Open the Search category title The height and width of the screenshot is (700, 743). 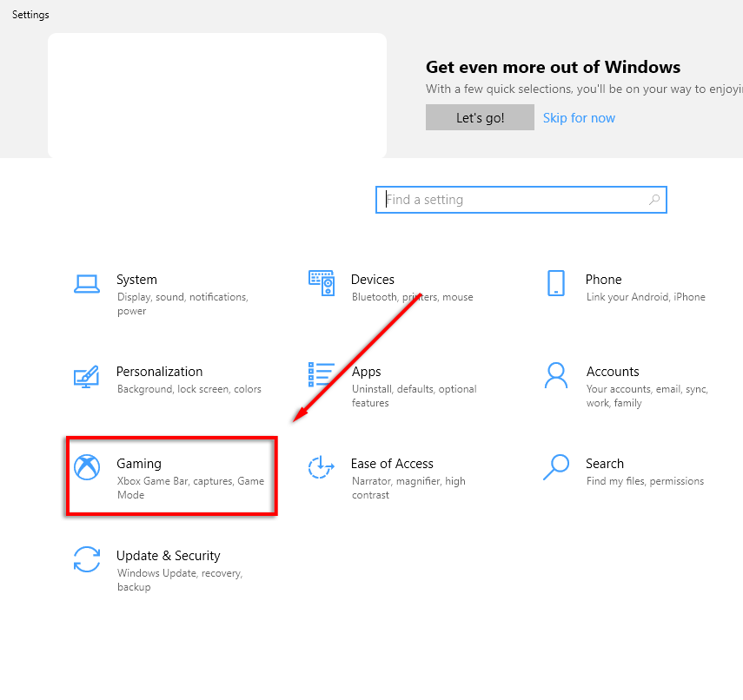605,463
